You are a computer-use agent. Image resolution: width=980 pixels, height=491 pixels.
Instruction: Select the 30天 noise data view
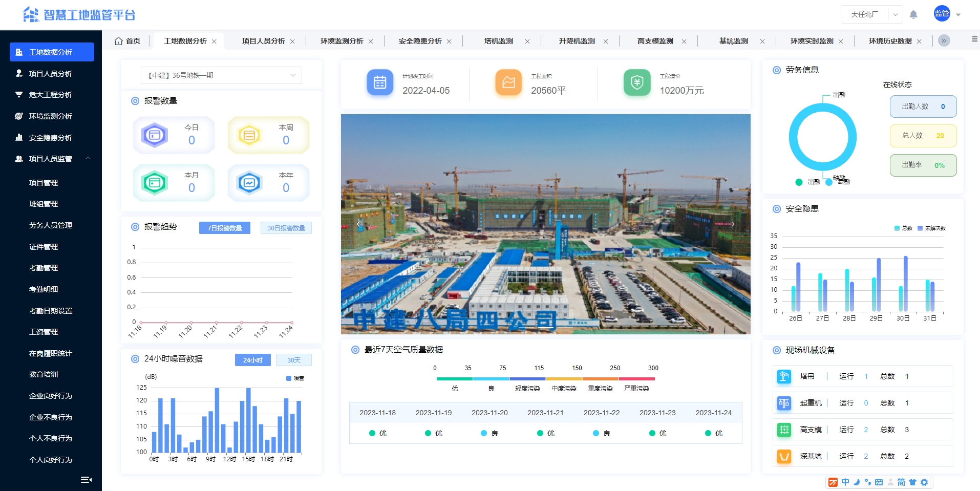point(294,360)
